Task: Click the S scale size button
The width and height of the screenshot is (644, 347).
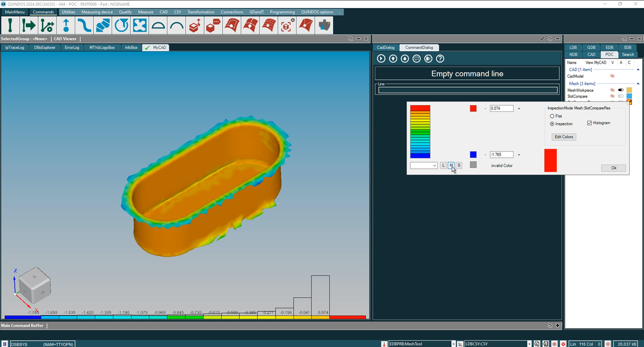Action: pyautogui.click(x=459, y=166)
